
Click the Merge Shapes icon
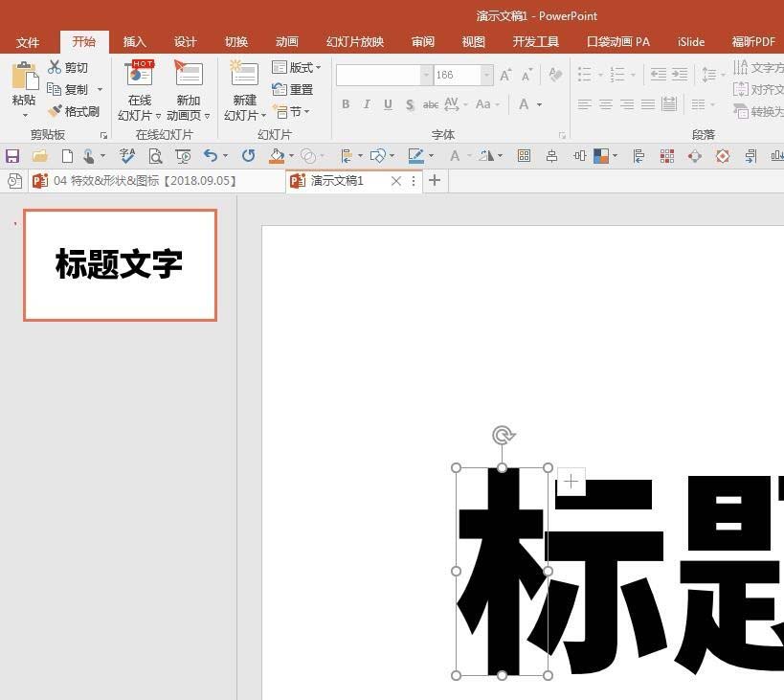[308, 156]
